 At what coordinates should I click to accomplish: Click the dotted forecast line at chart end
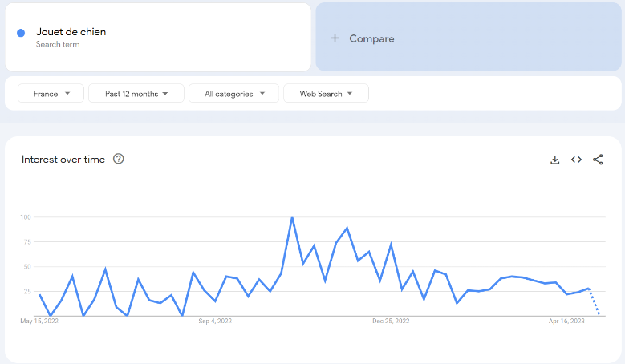point(595,302)
